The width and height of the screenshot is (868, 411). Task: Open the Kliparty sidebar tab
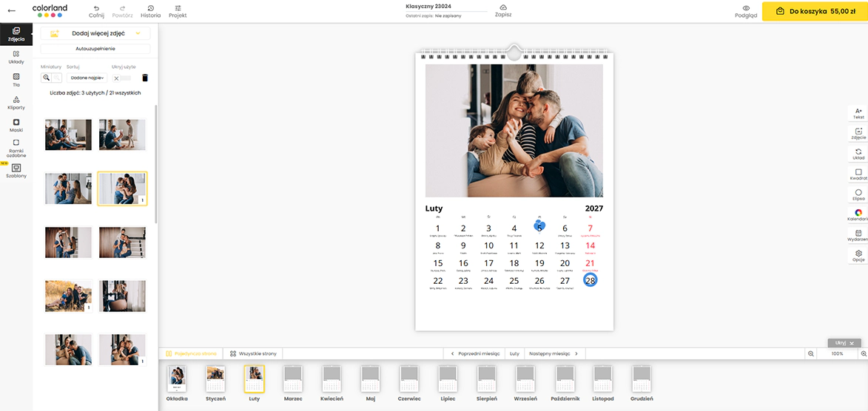tap(16, 102)
